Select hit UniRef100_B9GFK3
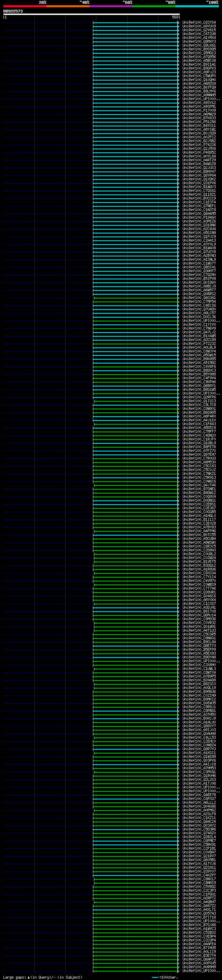The width and height of the screenshot is (222, 980). point(199,68)
